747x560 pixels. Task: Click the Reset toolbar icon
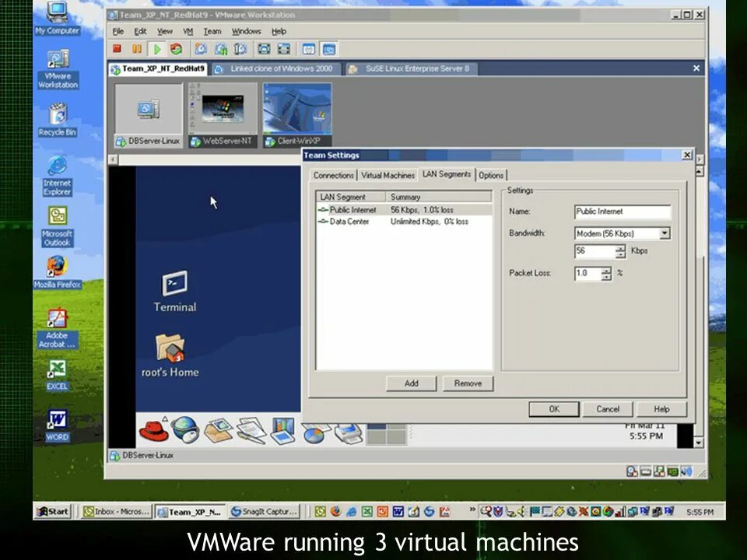[x=177, y=49]
